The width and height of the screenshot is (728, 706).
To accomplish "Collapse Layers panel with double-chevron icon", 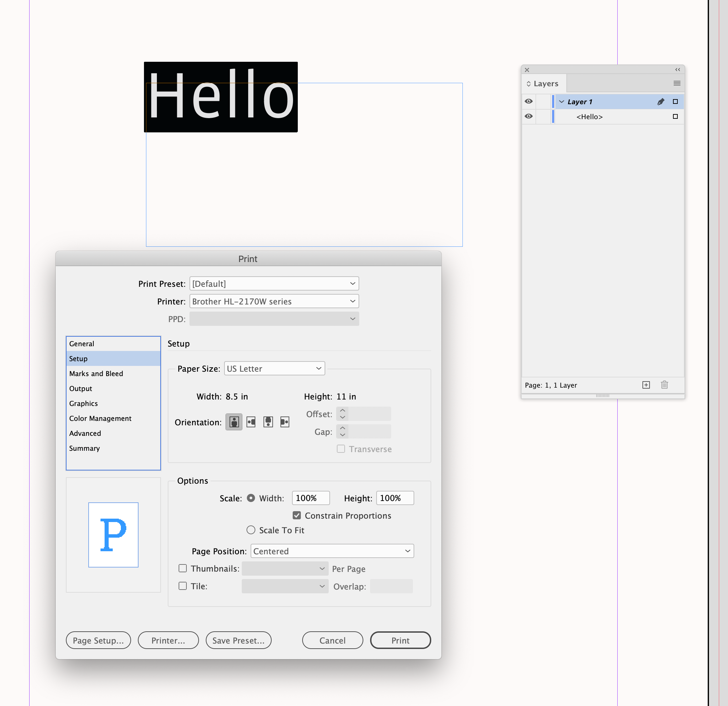I will 677,70.
